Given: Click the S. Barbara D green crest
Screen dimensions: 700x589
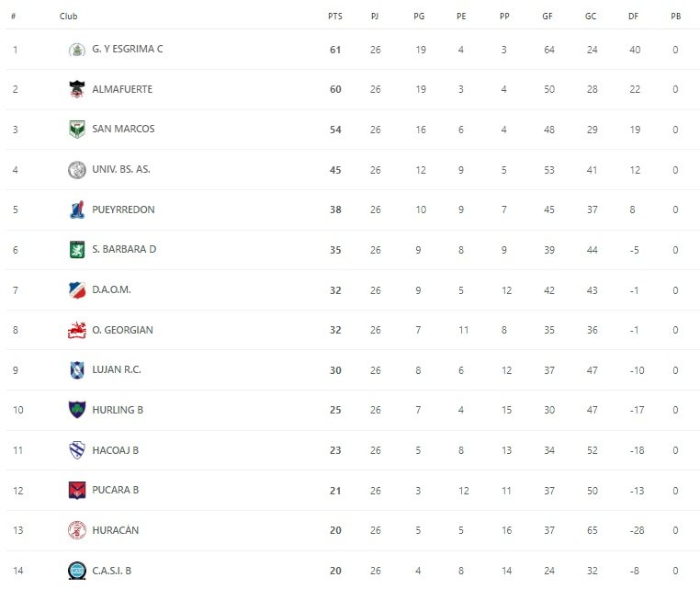Looking at the screenshot, I should (77, 250).
